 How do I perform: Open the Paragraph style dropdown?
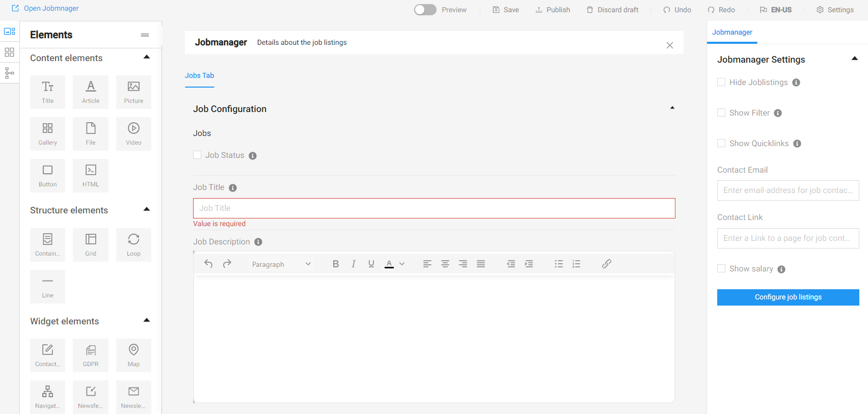(281, 264)
